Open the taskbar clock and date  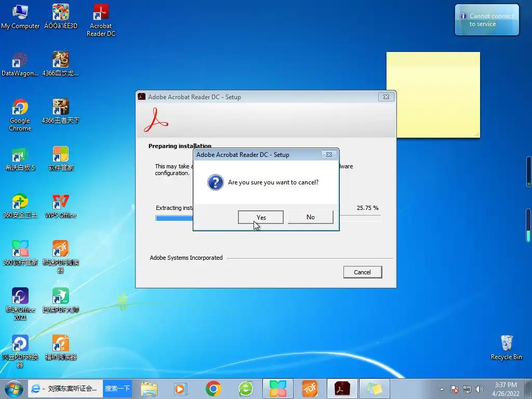coord(506,389)
